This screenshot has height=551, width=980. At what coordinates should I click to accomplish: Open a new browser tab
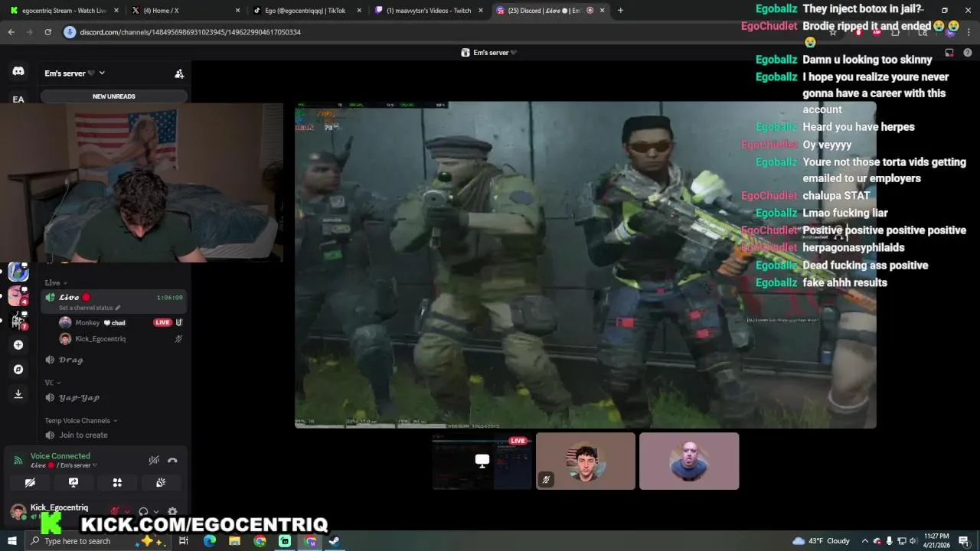click(x=620, y=11)
